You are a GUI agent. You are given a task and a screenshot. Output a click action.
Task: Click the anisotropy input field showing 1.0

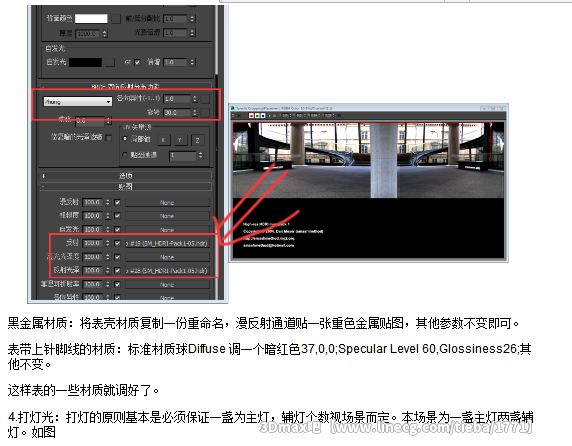tap(177, 98)
